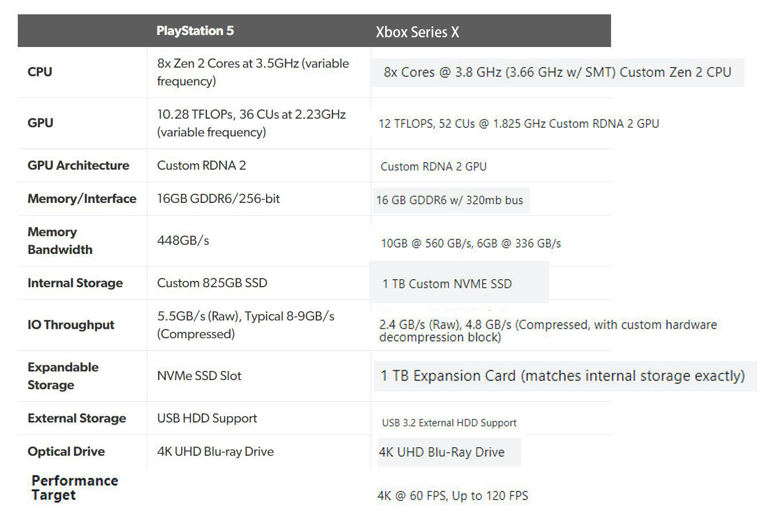Select the 4K @ 60 FPS cell
The width and height of the screenshot is (775, 532).
point(453,495)
